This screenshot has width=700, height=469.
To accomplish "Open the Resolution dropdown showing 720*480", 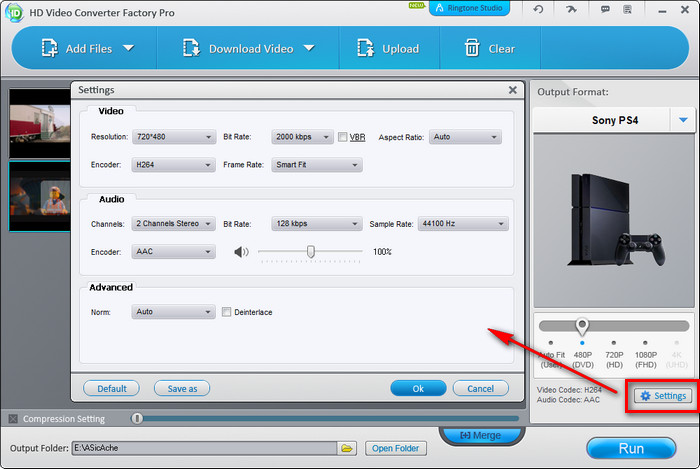I will tap(174, 137).
